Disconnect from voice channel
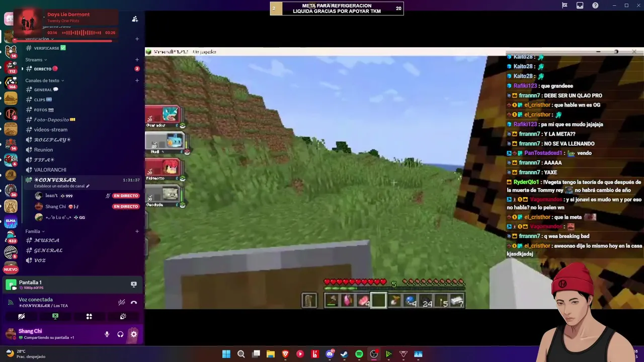This screenshot has height=362, width=644. pyautogui.click(x=134, y=302)
